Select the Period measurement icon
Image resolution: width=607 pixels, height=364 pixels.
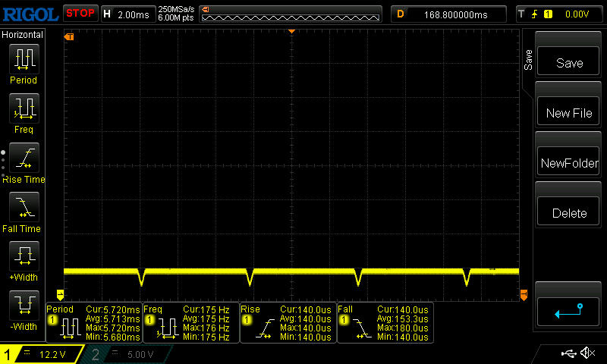pos(24,59)
